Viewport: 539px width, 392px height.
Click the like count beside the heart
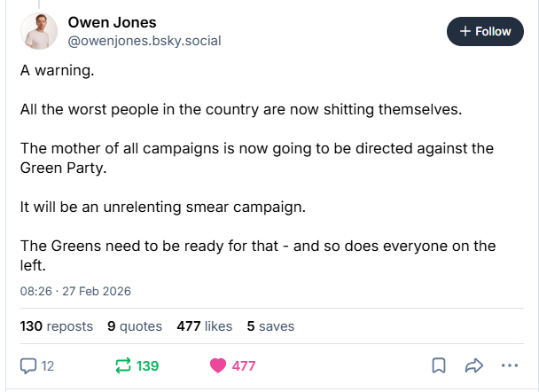[x=244, y=365]
